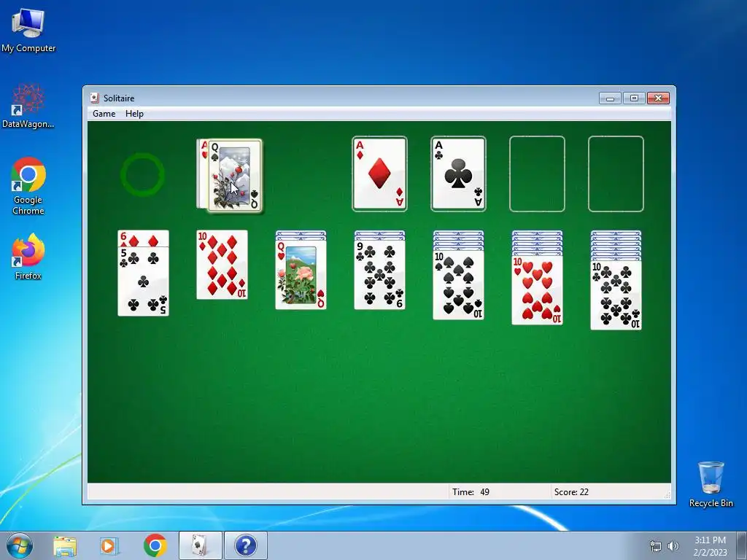Click the network tray icon

coord(656,546)
